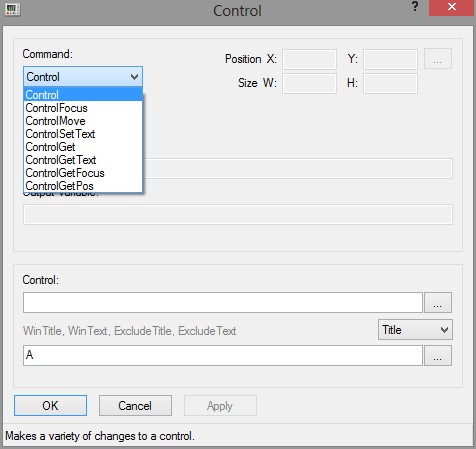The width and height of the screenshot is (476, 449).
Task: Open the Title match mode dropdown
Action: tap(415, 330)
